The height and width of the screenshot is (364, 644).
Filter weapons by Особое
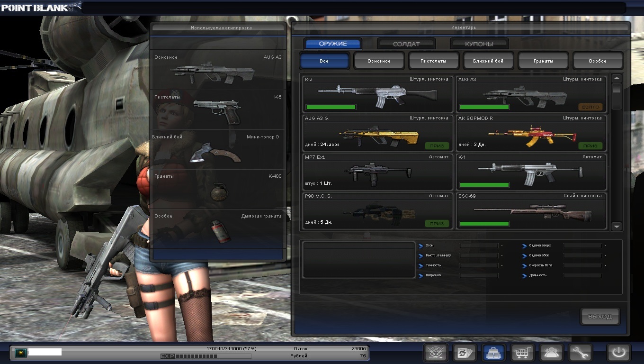pyautogui.click(x=598, y=61)
